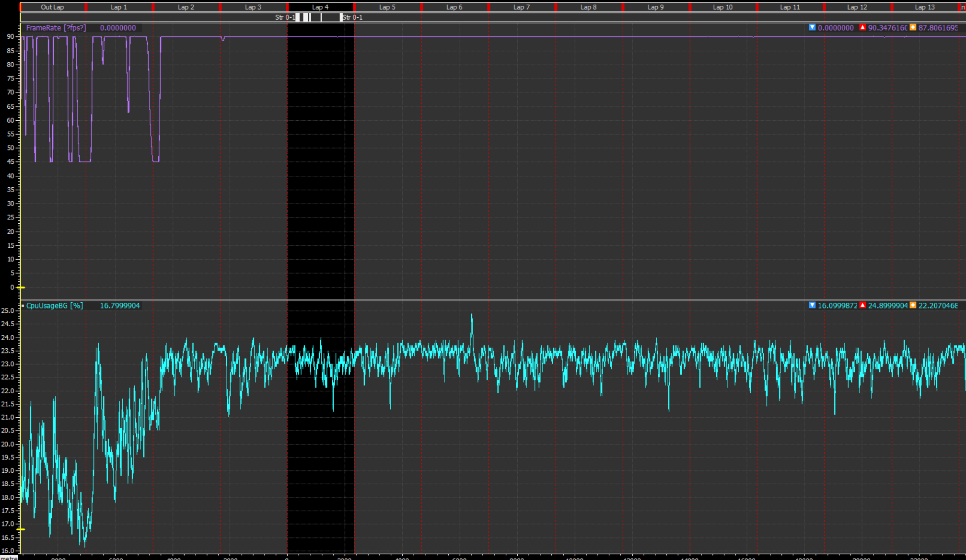Click the FrameRate [?fps?] channel label
Image resolution: width=966 pixels, height=560 pixels.
(56, 28)
